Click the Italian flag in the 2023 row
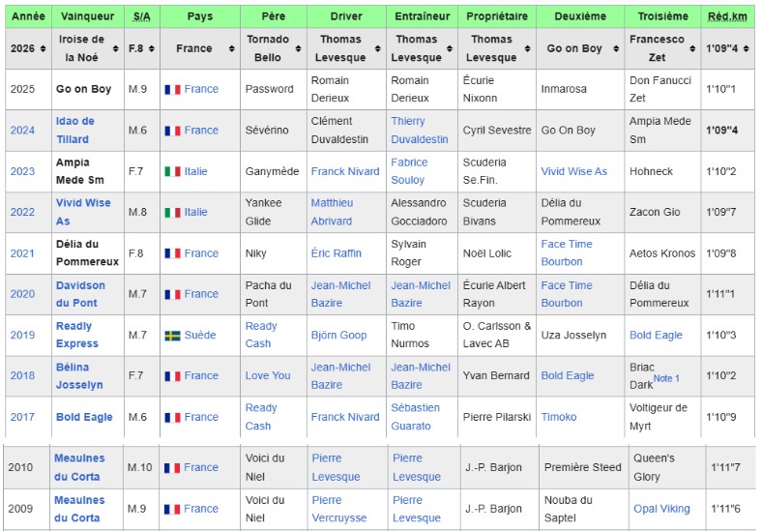Viewport: 762px width, 532px height. pyautogui.click(x=172, y=172)
